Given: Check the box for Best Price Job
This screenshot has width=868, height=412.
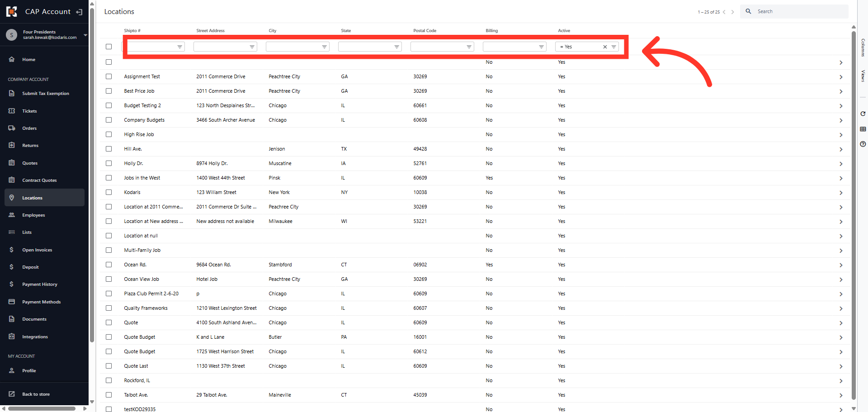Looking at the screenshot, I should [x=108, y=91].
